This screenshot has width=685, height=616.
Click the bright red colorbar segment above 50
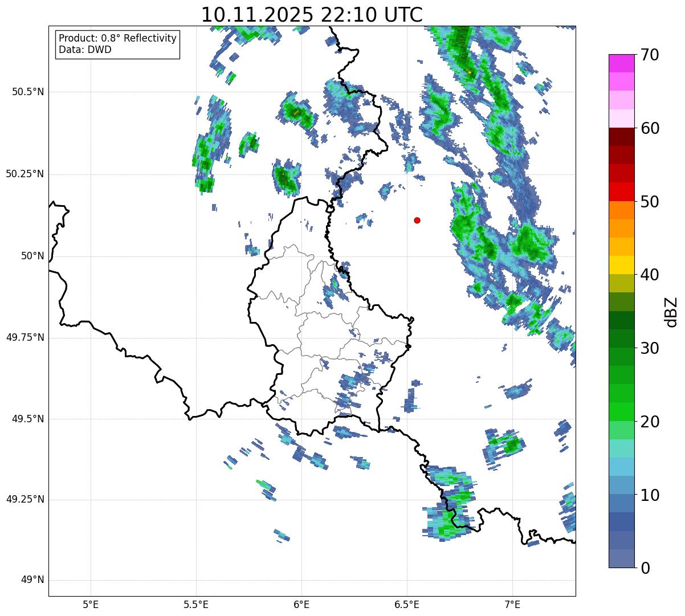click(622, 192)
